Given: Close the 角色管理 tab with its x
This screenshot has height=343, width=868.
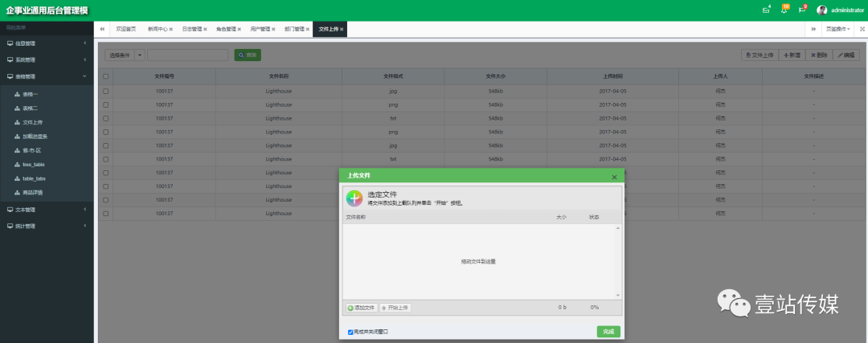Looking at the screenshot, I should coord(240,29).
